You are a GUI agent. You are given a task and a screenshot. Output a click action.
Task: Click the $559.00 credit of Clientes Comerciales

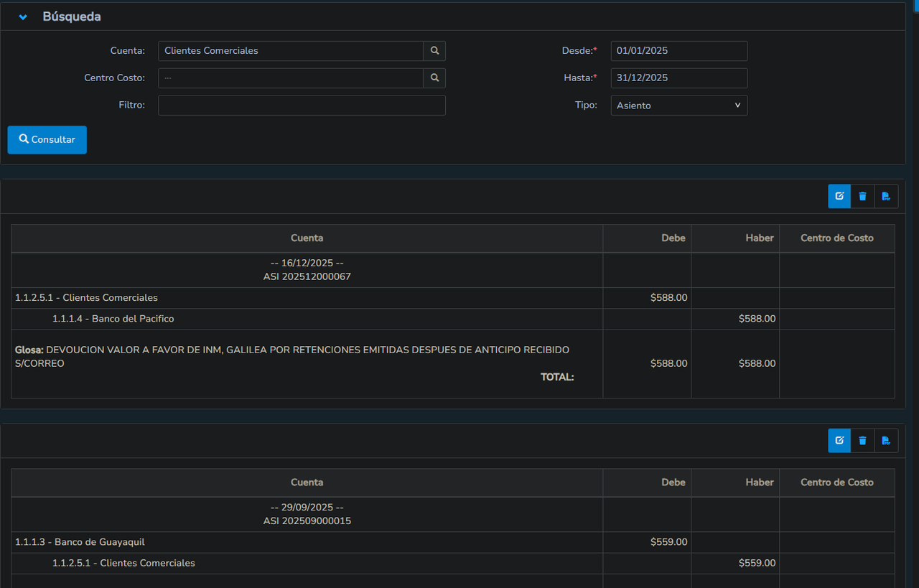click(x=757, y=563)
